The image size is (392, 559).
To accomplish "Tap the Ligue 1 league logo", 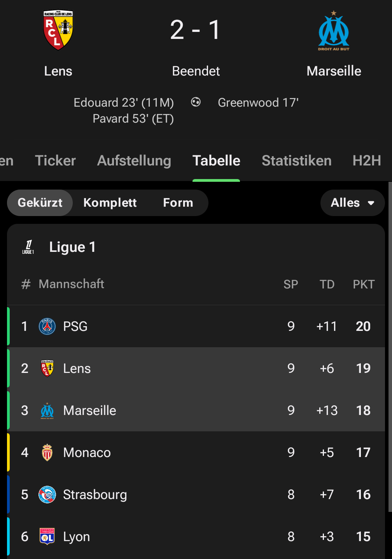I will [28, 247].
